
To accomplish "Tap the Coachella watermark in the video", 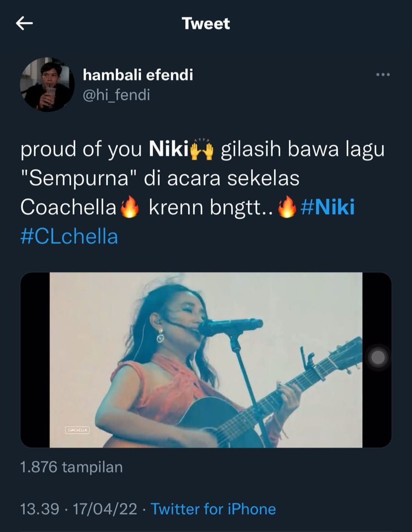I will (76, 430).
